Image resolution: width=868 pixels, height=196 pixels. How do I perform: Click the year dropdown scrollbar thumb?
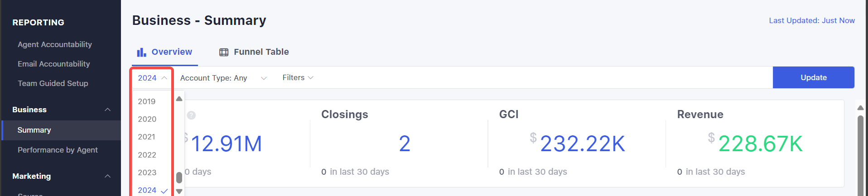coord(179,177)
